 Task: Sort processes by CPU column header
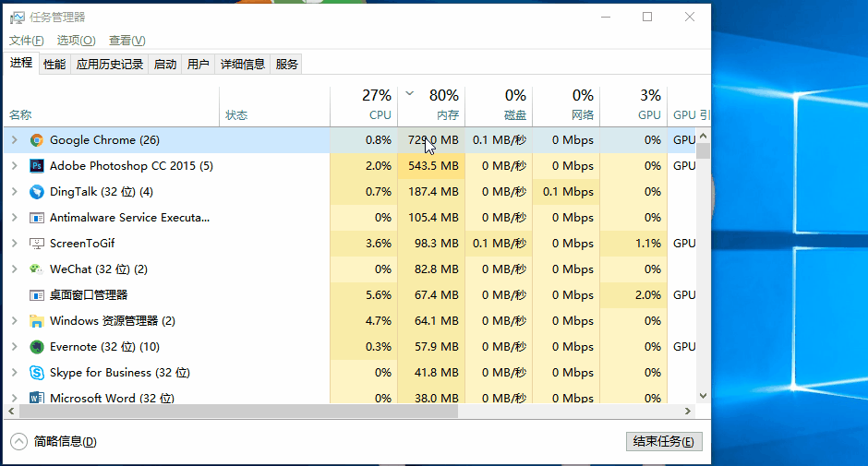point(364,106)
